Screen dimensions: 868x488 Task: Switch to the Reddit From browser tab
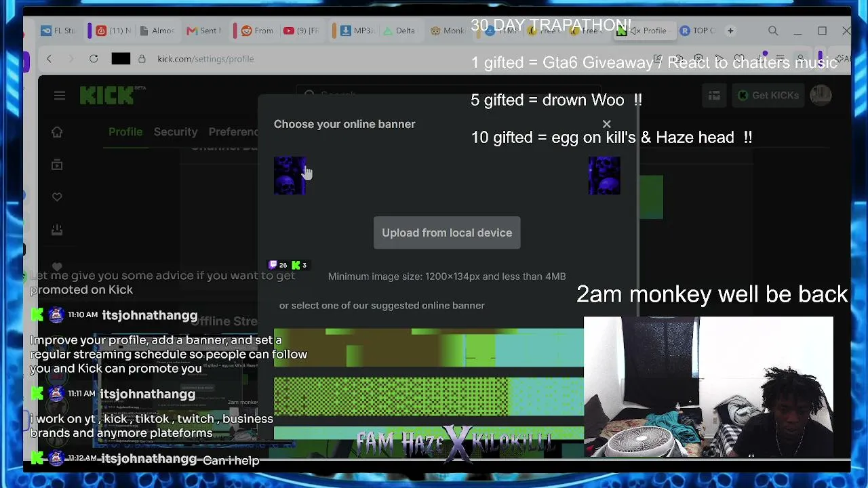[258, 30]
